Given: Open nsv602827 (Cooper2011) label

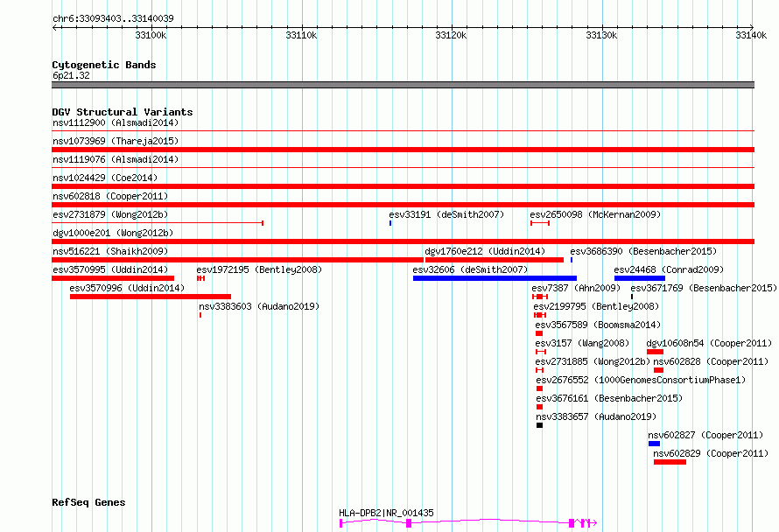Looking at the screenshot, I should 705,435.
